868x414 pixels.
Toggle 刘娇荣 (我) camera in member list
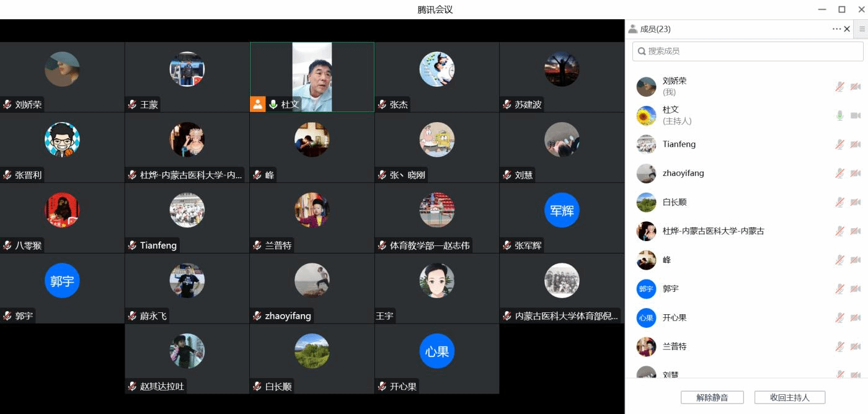click(856, 87)
